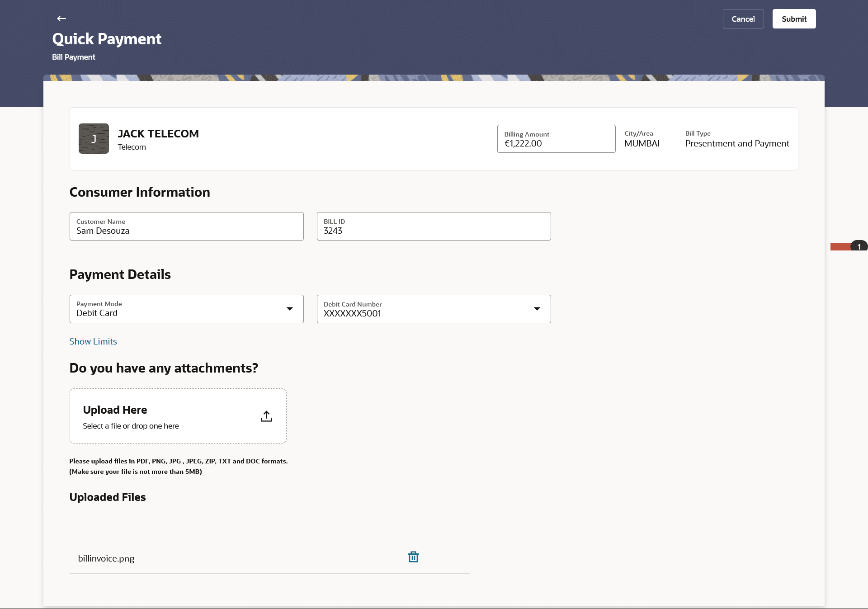Click the JACK TELECOM biller name

pyautogui.click(x=158, y=134)
